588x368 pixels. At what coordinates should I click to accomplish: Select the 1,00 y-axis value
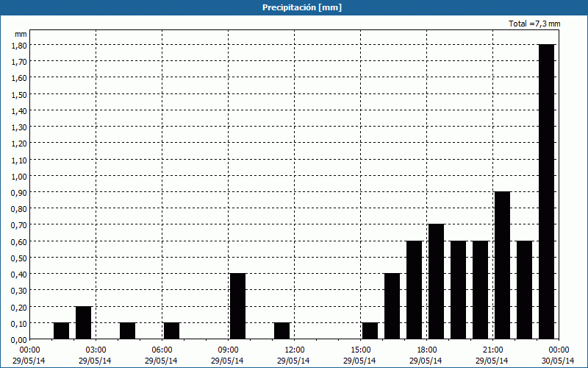click(x=19, y=176)
